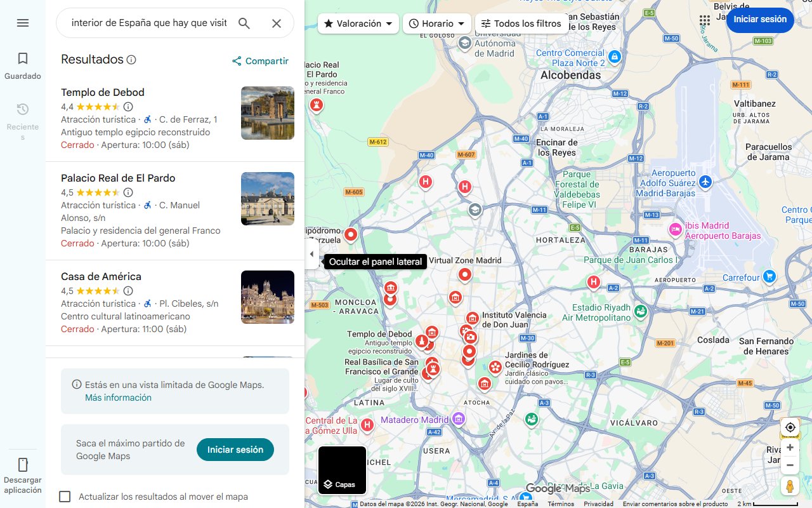Clear the search with the X icon
812x508 pixels.
point(277,23)
